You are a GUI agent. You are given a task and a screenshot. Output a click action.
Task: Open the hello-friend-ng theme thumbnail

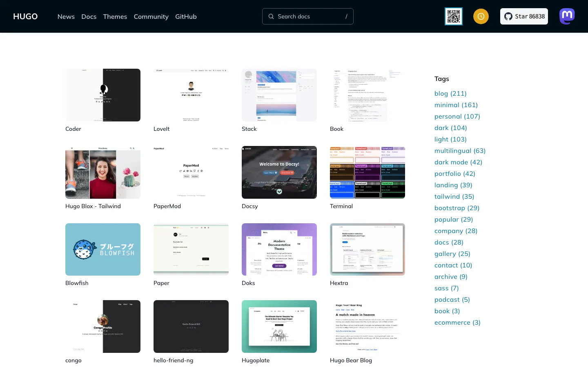click(191, 326)
